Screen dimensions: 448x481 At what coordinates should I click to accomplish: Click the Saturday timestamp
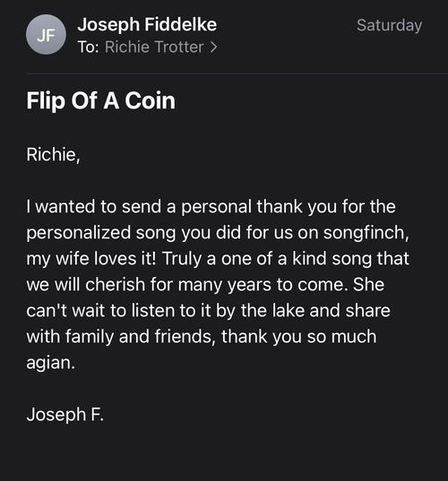click(390, 25)
